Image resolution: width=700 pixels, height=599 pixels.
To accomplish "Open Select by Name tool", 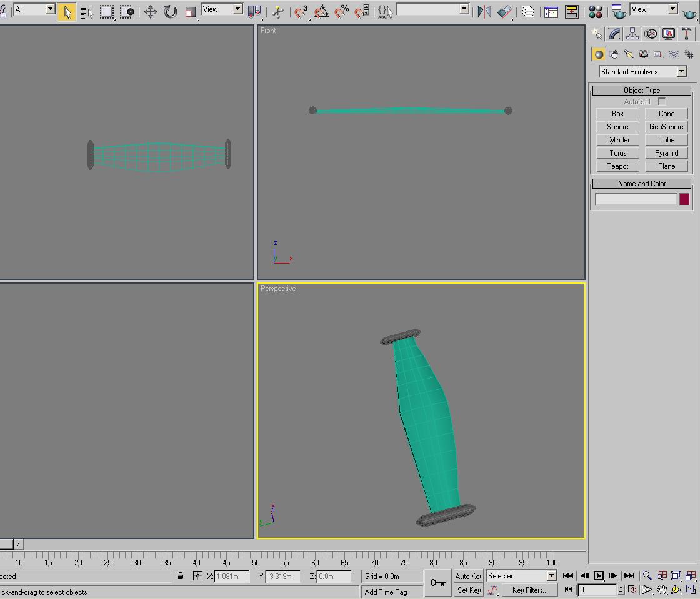I will pyautogui.click(x=87, y=12).
